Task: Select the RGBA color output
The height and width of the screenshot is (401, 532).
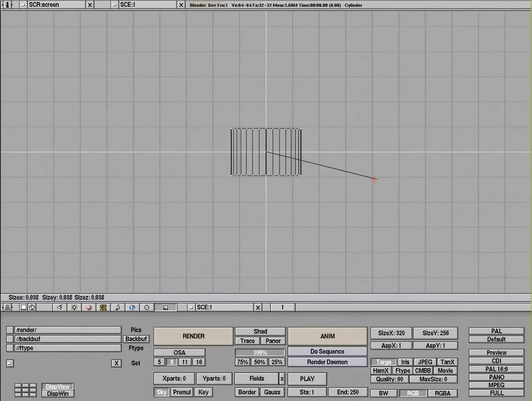Action: click(x=443, y=394)
